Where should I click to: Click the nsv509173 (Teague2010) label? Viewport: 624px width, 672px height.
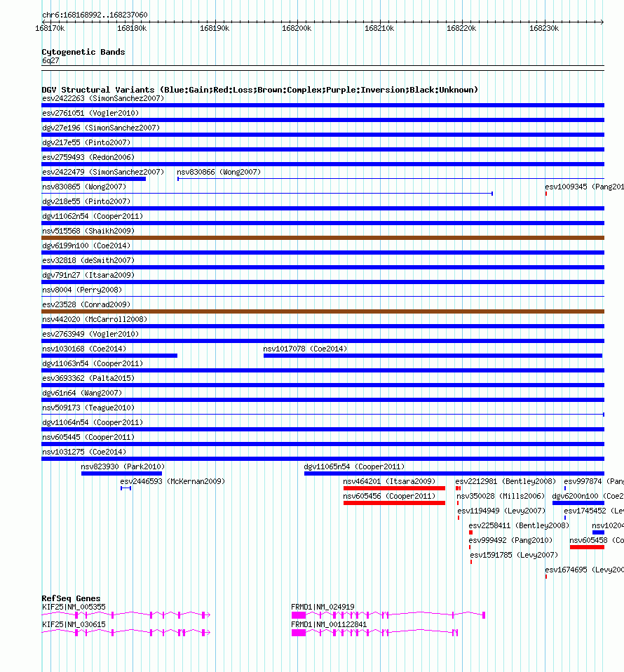point(88,408)
